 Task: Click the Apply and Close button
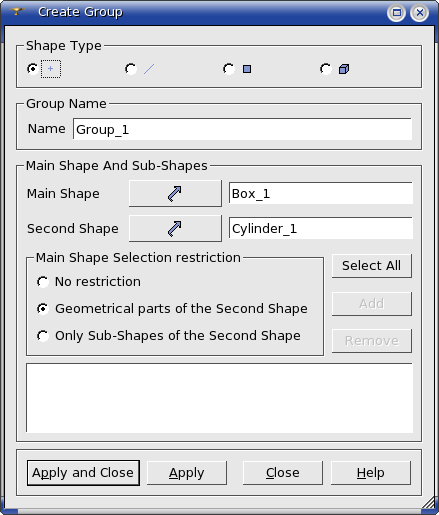coord(83,473)
